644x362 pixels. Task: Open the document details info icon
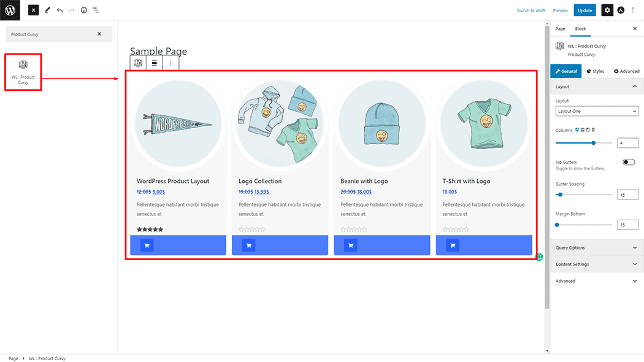coord(84,10)
